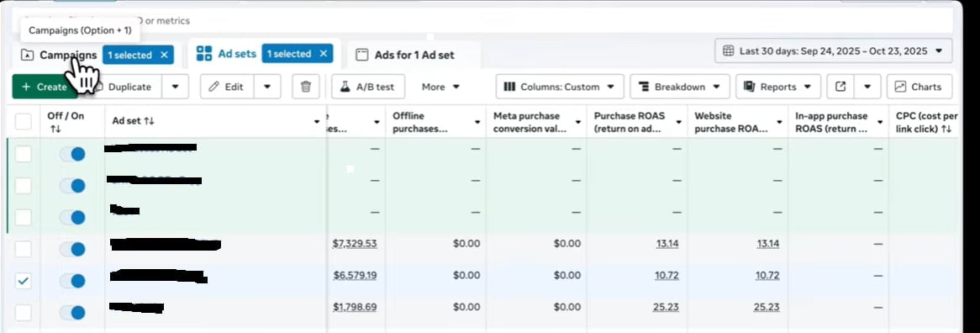
Task: Click 10.72 under Purchase ROAS
Action: 667,275
